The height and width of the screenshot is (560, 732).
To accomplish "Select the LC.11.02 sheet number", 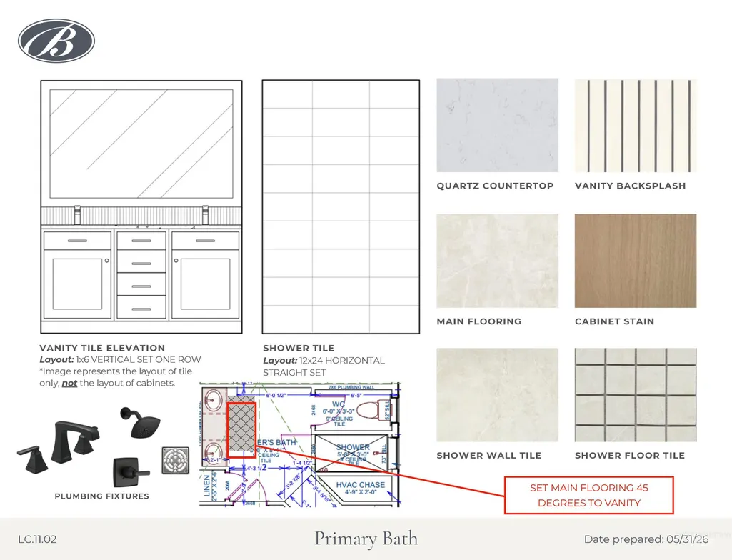I will point(37,539).
